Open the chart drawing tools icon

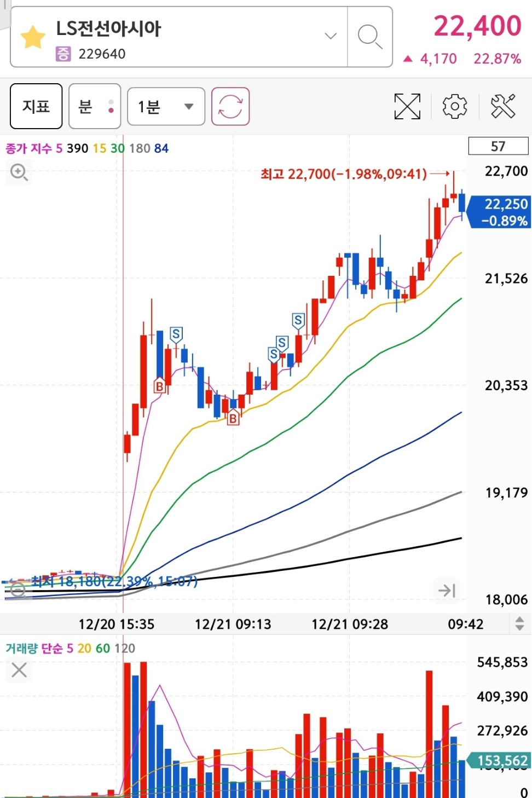[503, 106]
